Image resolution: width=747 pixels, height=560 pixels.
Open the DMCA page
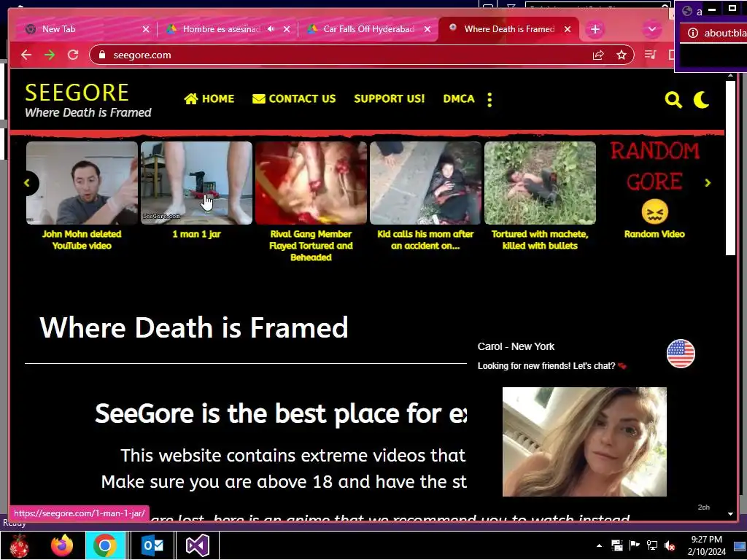pyautogui.click(x=459, y=99)
